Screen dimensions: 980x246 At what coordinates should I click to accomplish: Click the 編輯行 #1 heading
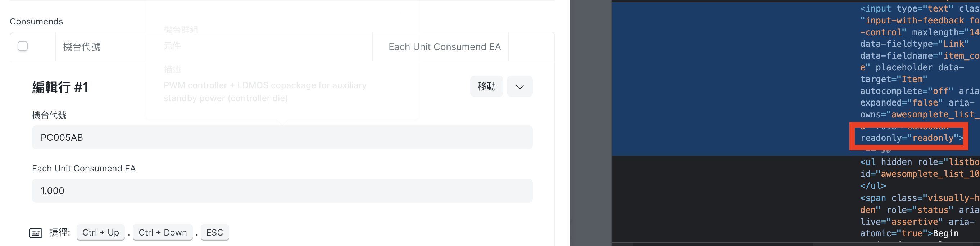[60, 87]
